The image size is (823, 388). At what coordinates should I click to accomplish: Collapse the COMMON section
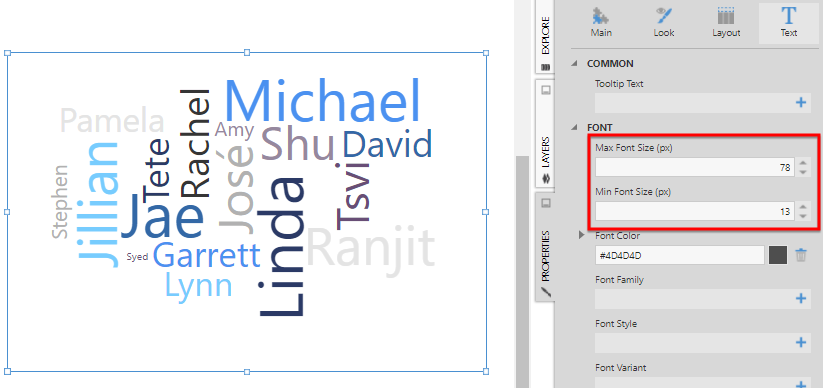[x=575, y=64]
